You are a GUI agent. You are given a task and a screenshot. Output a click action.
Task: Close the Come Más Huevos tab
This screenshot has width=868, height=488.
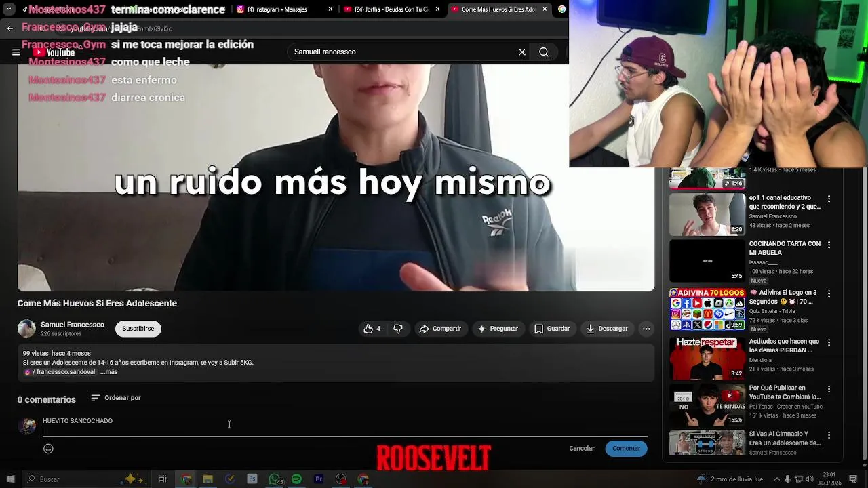coord(545,9)
